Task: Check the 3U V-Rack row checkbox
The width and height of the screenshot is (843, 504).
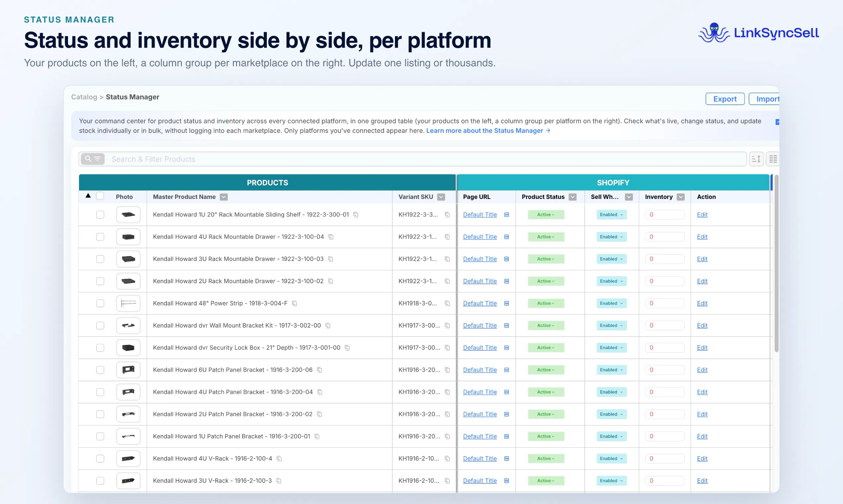Action: [x=100, y=480]
